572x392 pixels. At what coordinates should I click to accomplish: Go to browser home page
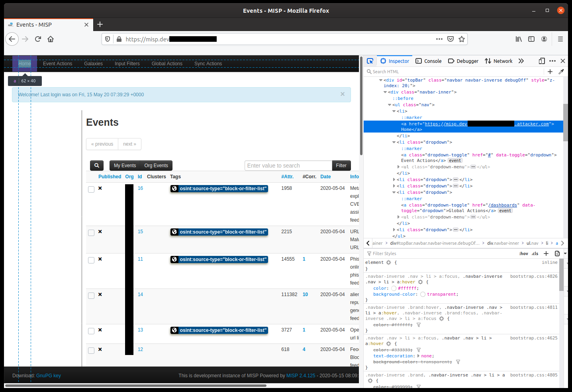[x=51, y=39]
